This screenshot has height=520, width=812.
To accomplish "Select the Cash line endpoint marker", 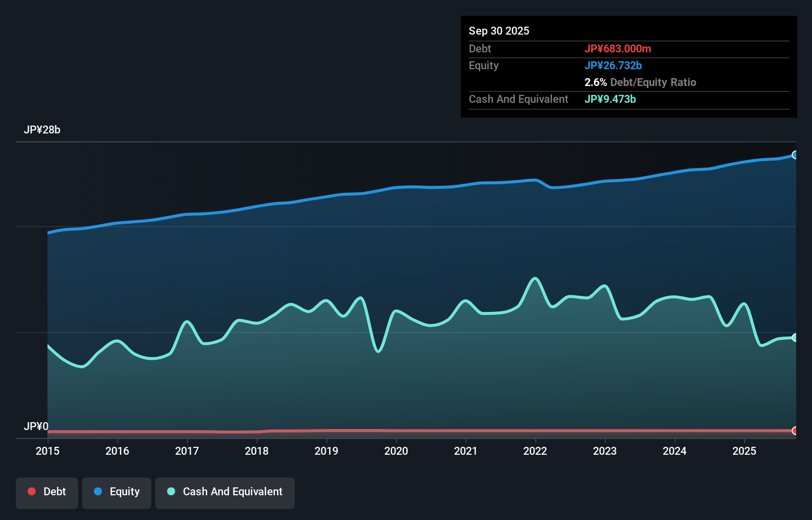I will click(x=795, y=338).
